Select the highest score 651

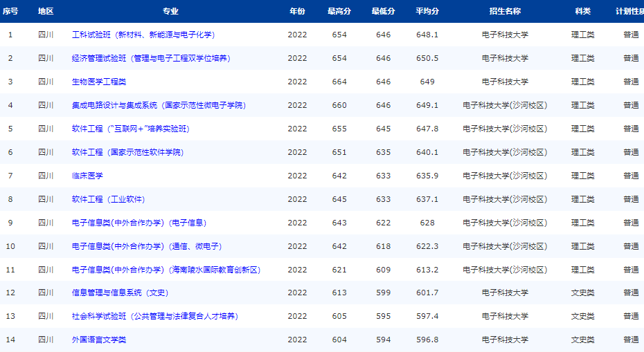coord(339,152)
